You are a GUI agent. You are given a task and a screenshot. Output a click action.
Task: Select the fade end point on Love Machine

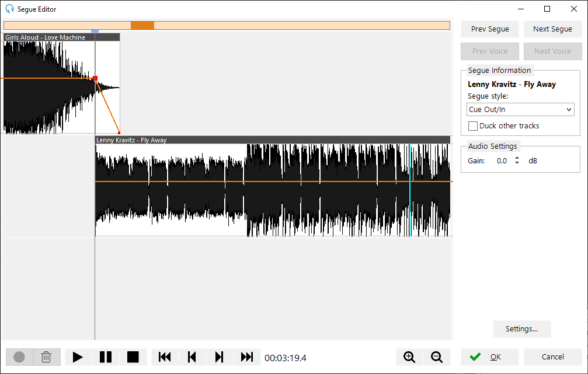[x=119, y=132]
